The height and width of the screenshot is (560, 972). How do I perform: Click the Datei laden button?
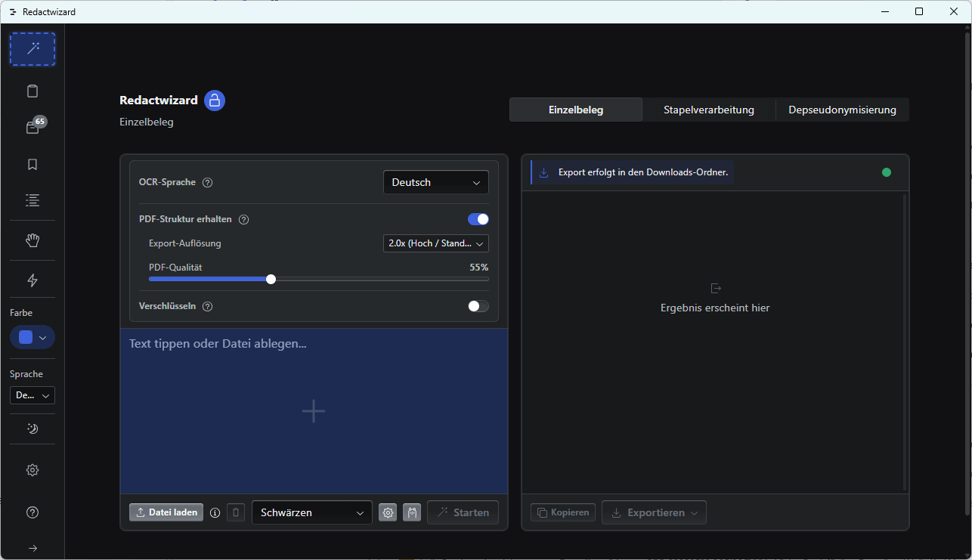(166, 512)
